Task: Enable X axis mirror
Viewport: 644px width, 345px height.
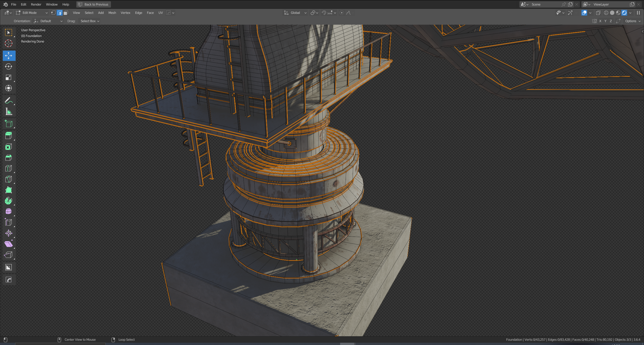Action: (600, 21)
